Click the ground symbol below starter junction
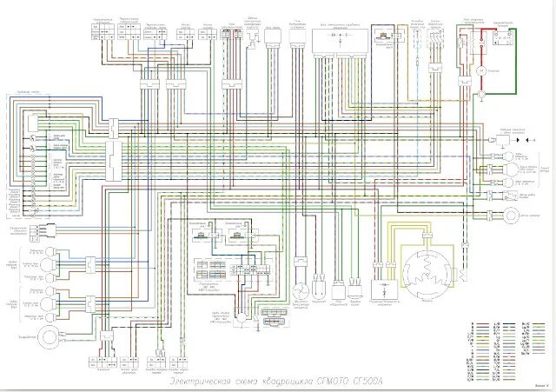 click(481, 100)
